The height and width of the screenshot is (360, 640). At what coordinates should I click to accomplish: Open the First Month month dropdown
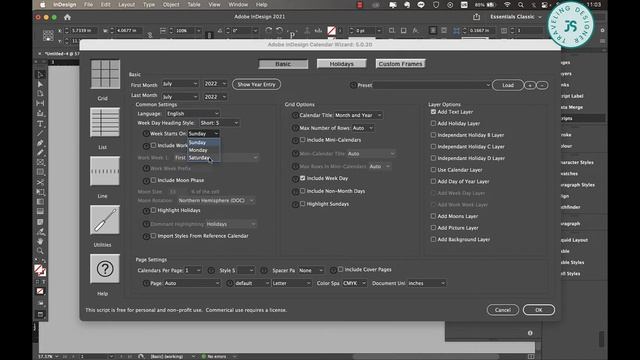(x=180, y=84)
